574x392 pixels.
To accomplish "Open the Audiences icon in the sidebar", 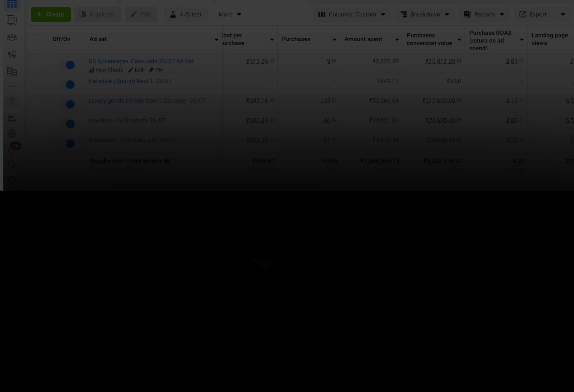I will [12, 37].
